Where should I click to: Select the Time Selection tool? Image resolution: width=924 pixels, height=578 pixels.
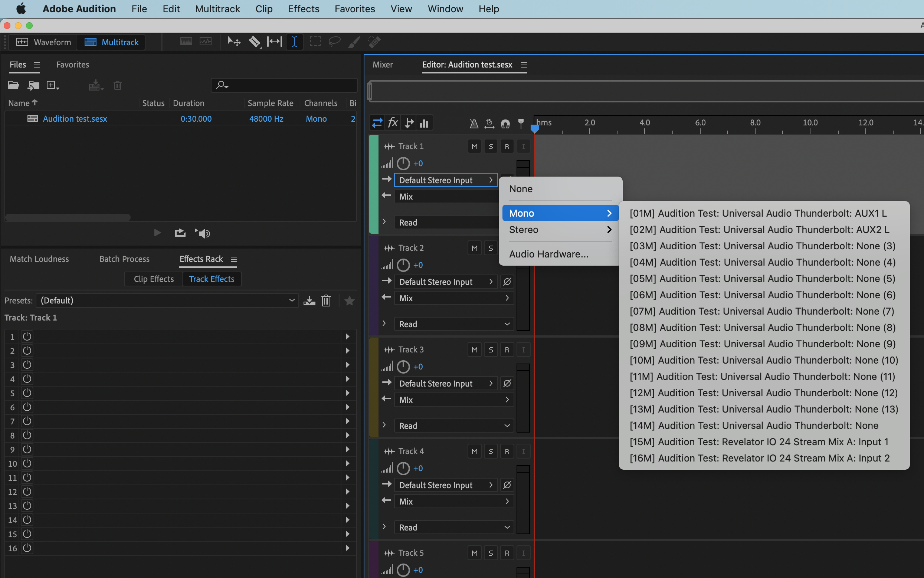[294, 42]
